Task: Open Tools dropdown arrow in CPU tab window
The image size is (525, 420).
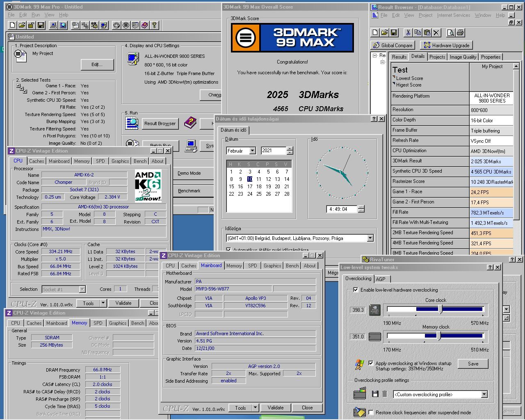Action: coord(103,303)
